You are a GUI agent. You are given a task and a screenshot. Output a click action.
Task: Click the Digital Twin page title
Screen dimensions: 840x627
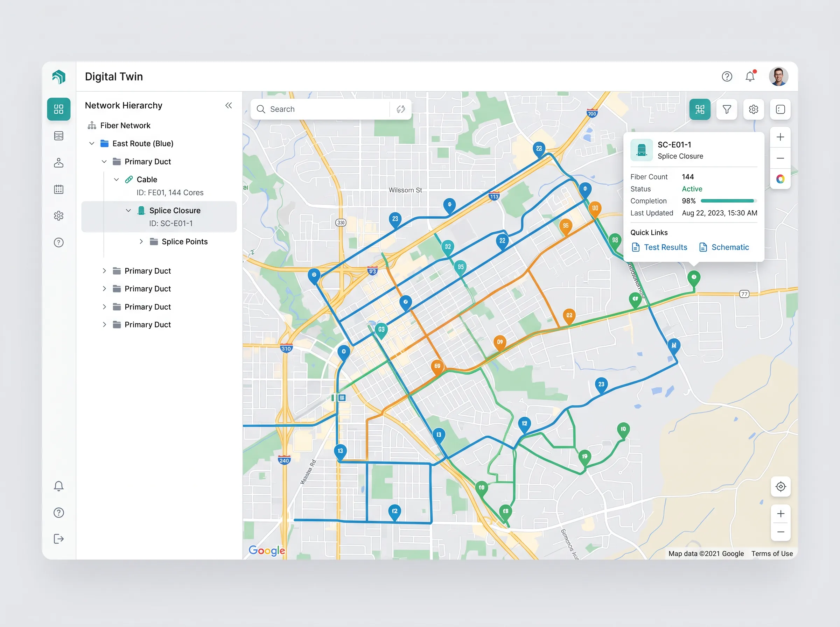tap(114, 77)
